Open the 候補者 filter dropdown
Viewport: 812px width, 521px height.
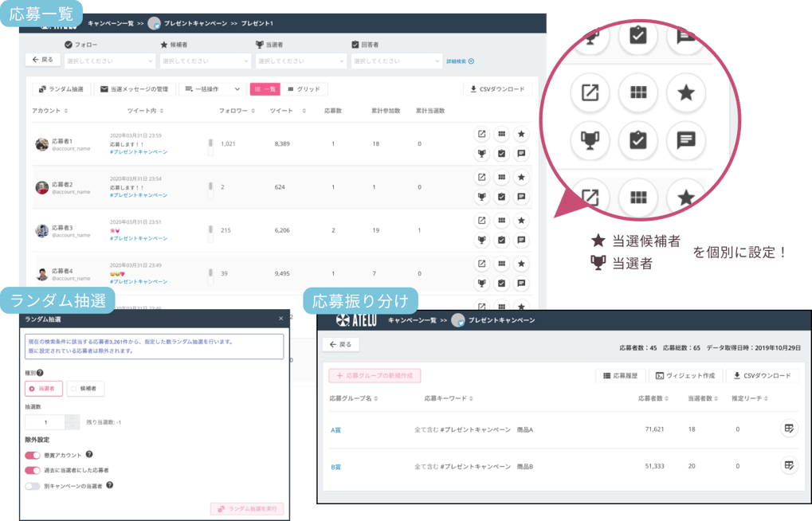click(206, 61)
